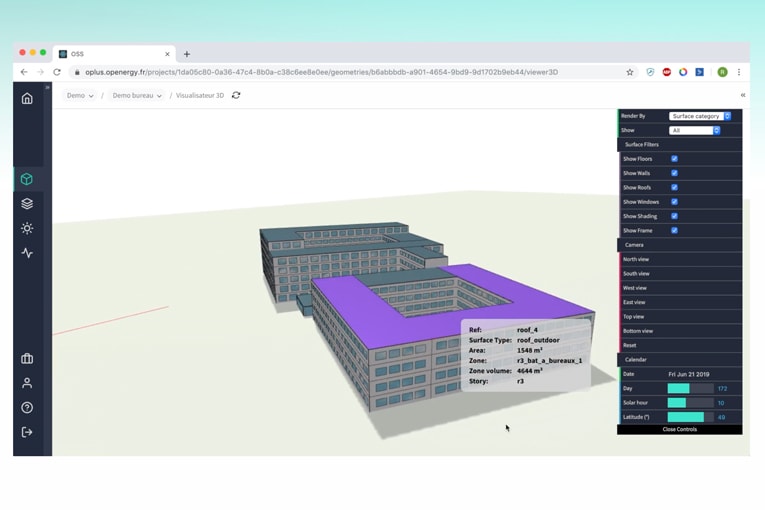The height and width of the screenshot is (510, 765).
Task: Select the 3D cube geometry icon
Action: 27,179
